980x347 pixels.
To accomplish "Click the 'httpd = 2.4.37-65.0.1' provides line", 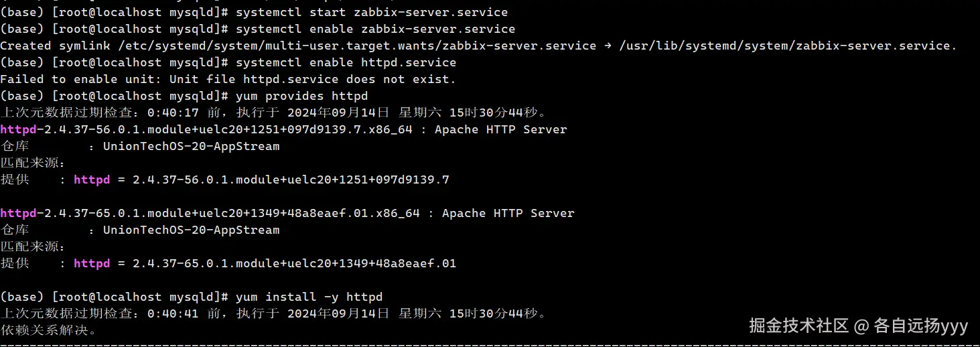I will click(x=265, y=263).
